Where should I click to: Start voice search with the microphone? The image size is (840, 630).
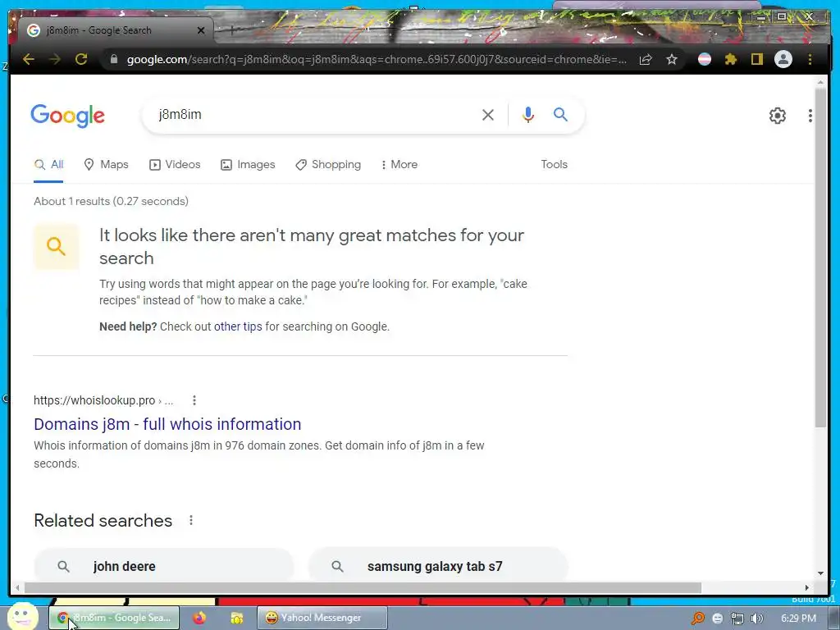pos(527,115)
